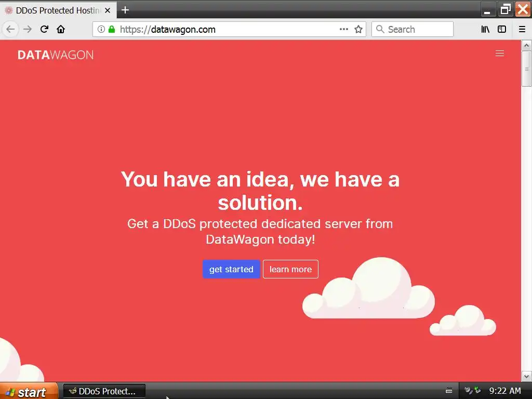The image size is (532, 399).
Task: Click the magnifier icon in search box
Action: (x=380, y=29)
